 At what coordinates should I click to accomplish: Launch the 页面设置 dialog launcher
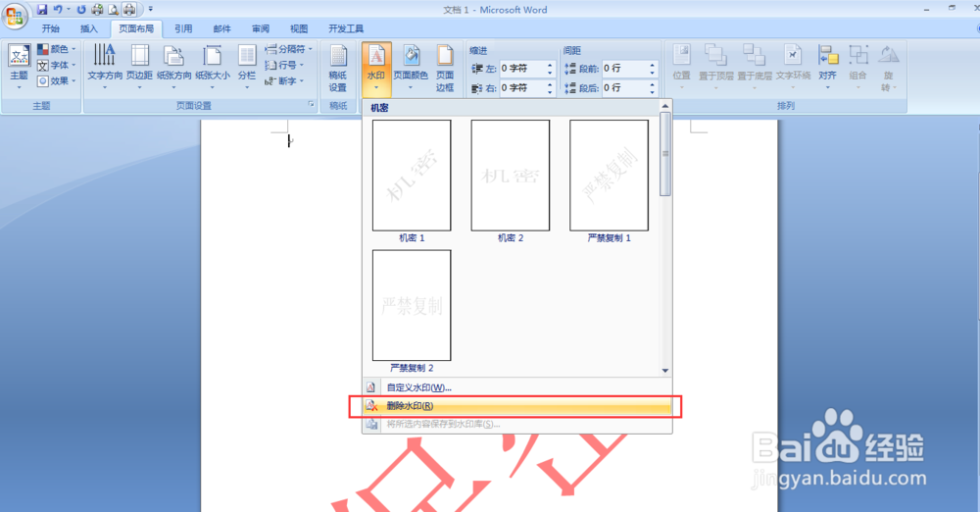(312, 105)
